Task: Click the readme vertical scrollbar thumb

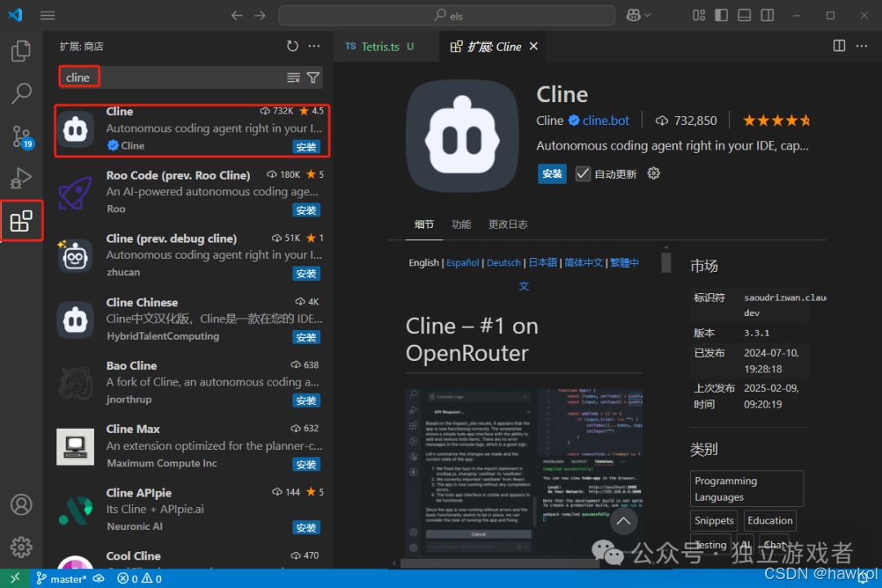Action: click(x=666, y=263)
